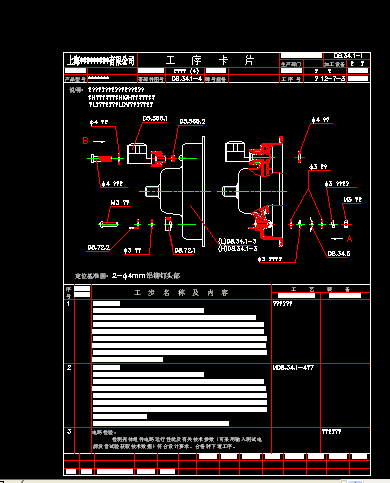Click the left assembly housing outline
This screenshot has height=483, width=390.
click(x=176, y=191)
